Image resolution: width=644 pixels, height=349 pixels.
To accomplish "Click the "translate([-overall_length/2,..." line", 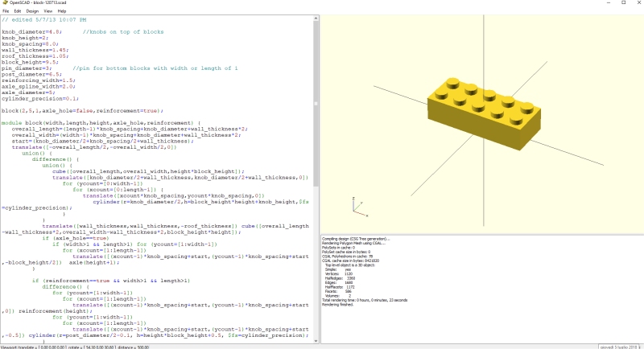I will coord(94,147).
